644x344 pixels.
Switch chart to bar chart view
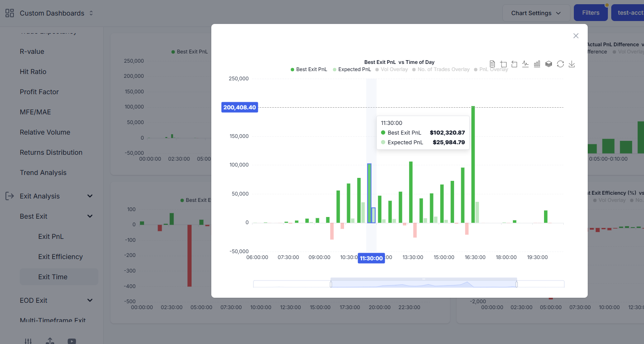(x=537, y=64)
